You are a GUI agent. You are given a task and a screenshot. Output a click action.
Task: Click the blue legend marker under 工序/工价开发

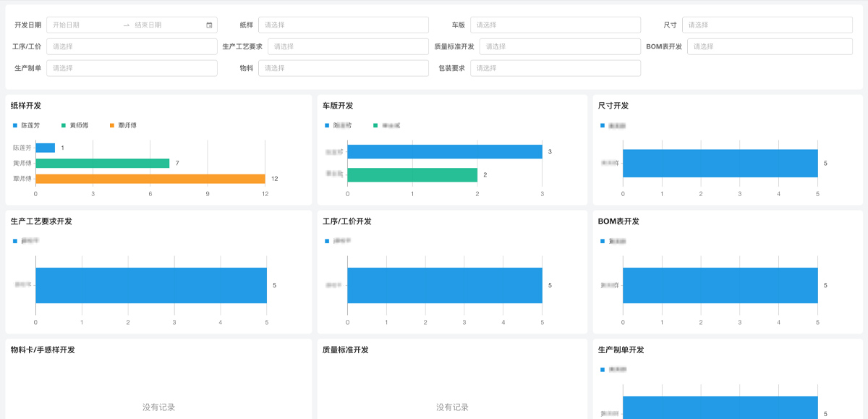pyautogui.click(x=327, y=241)
